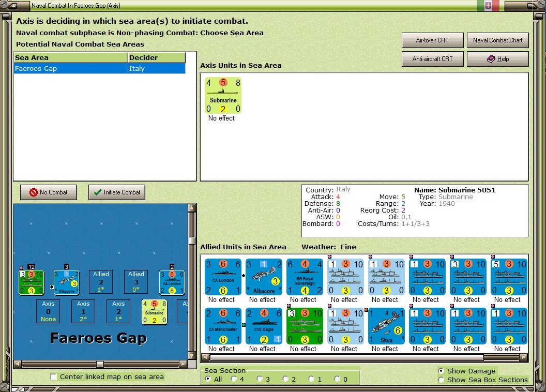Select Show Damage option
Screen dimensions: 546x392
tap(441, 371)
